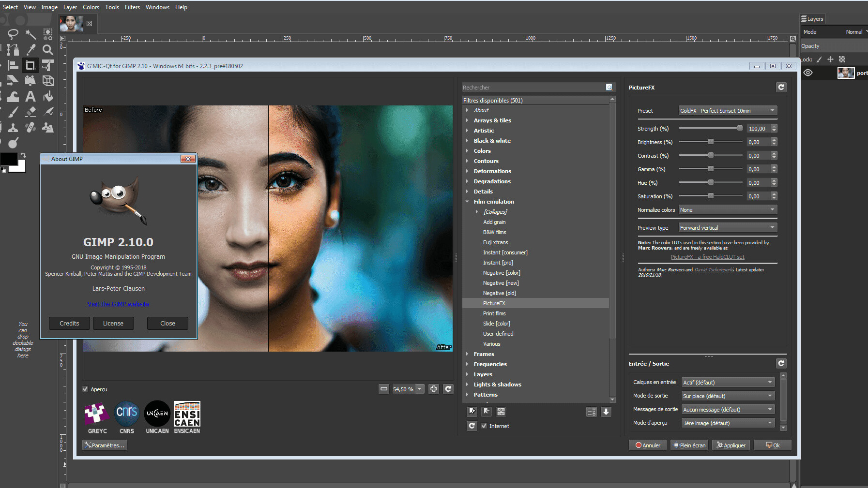Toggle visibility of the portrait layer
This screenshot has width=868, height=488.
807,73
